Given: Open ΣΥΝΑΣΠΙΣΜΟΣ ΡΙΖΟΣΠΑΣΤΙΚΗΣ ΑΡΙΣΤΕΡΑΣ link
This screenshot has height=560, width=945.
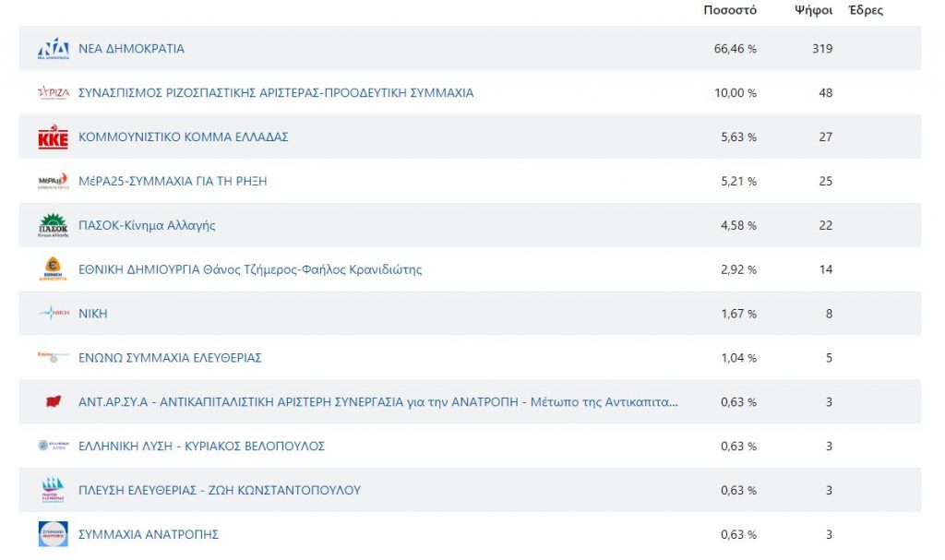Looking at the screenshot, I should pos(276,93).
